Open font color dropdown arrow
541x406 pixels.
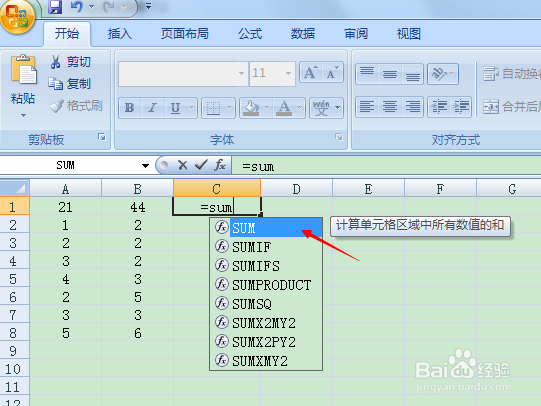tap(300, 108)
